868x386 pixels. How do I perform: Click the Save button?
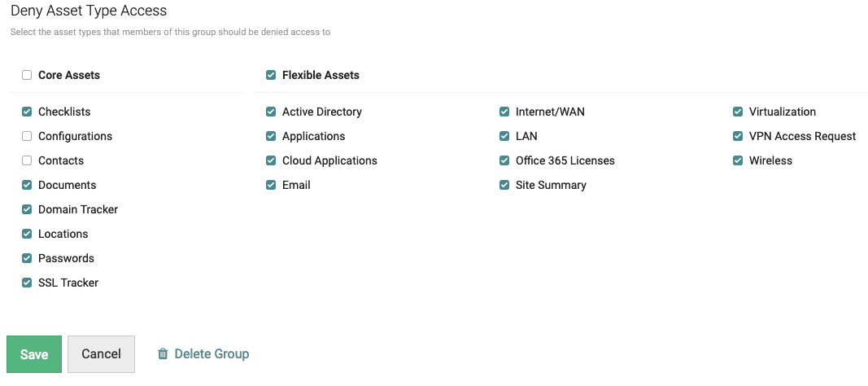[34, 354]
